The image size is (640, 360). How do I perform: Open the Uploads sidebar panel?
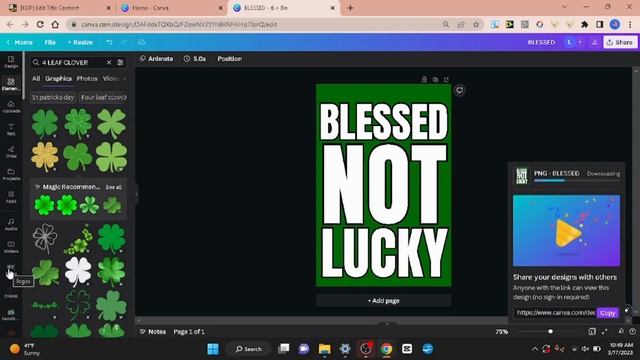(x=11, y=107)
